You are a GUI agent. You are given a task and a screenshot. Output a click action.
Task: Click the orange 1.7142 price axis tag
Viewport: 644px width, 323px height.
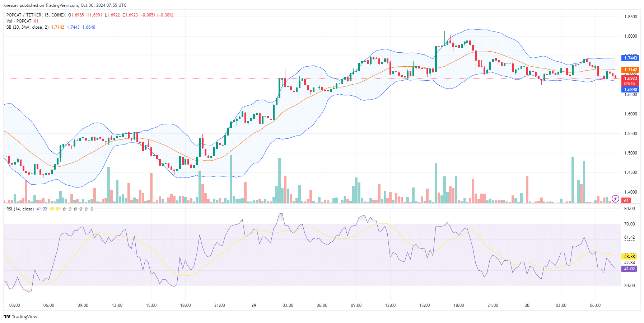pyautogui.click(x=630, y=70)
